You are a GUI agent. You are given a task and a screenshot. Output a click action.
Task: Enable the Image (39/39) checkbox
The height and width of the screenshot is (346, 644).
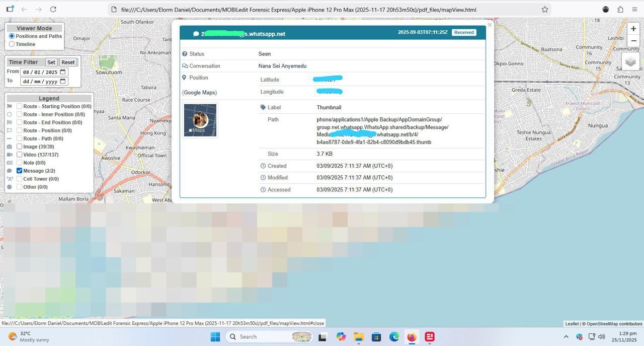pos(19,147)
